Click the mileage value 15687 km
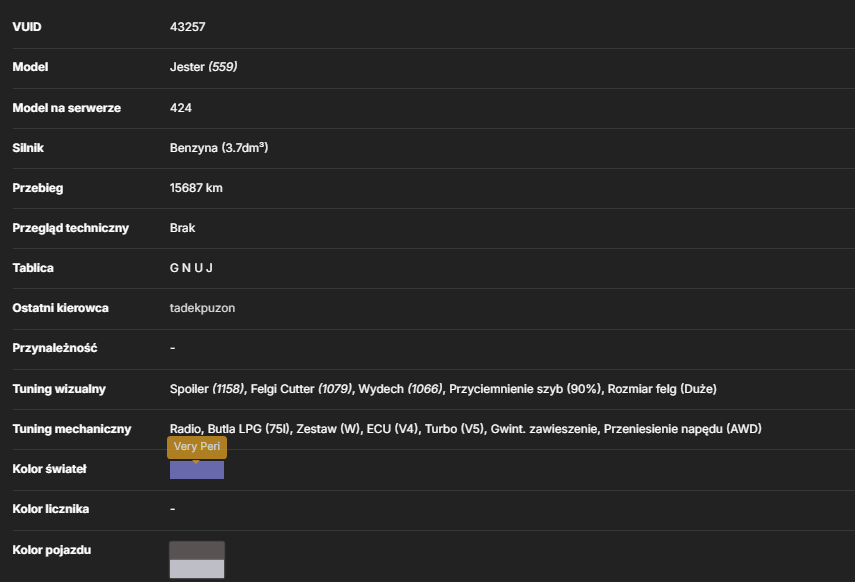The image size is (855, 582). (196, 188)
